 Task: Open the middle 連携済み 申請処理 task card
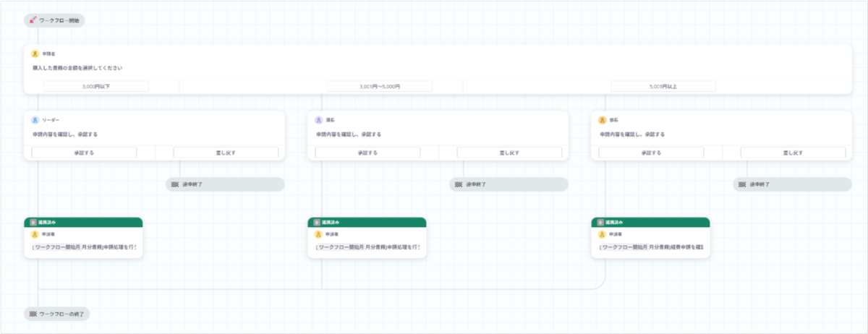[367, 238]
